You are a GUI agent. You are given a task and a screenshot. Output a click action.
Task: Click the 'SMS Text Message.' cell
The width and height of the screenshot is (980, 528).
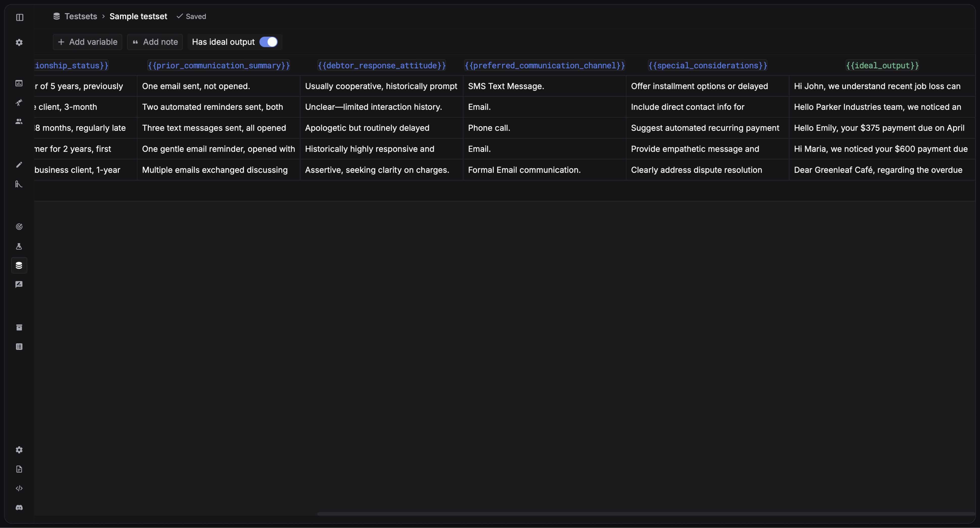(x=545, y=86)
